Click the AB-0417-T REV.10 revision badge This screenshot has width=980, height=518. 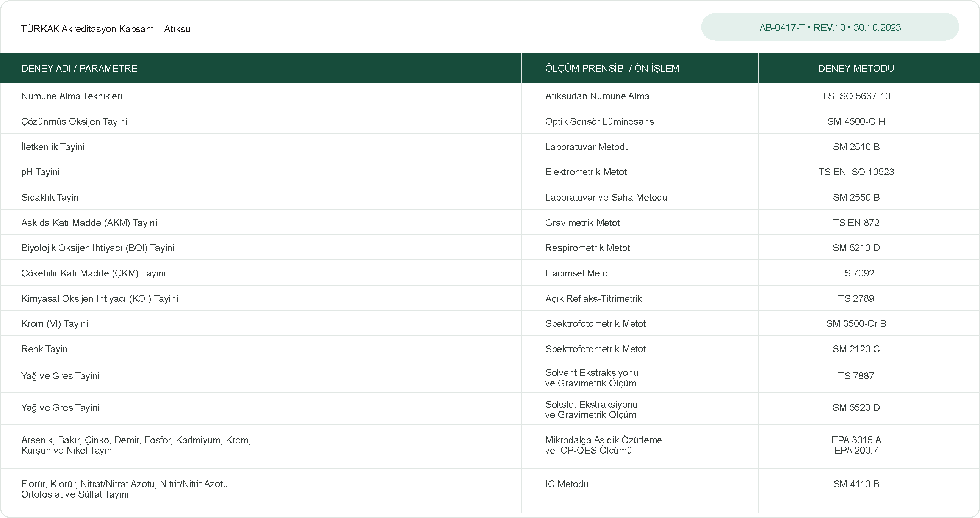coord(830,27)
